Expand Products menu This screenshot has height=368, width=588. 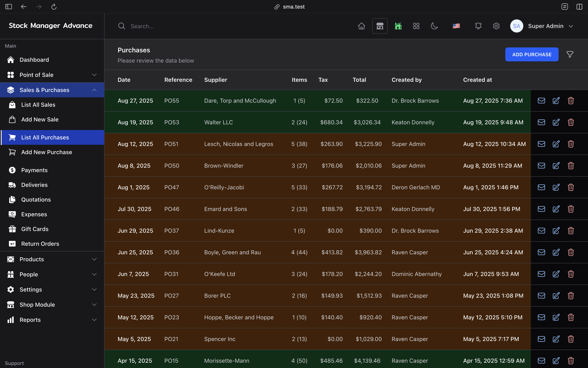click(52, 259)
